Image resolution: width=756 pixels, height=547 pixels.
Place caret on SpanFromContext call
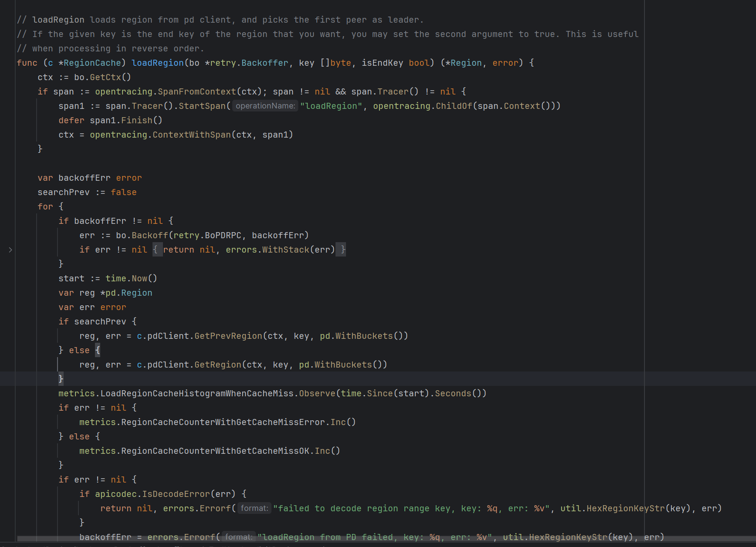click(197, 91)
